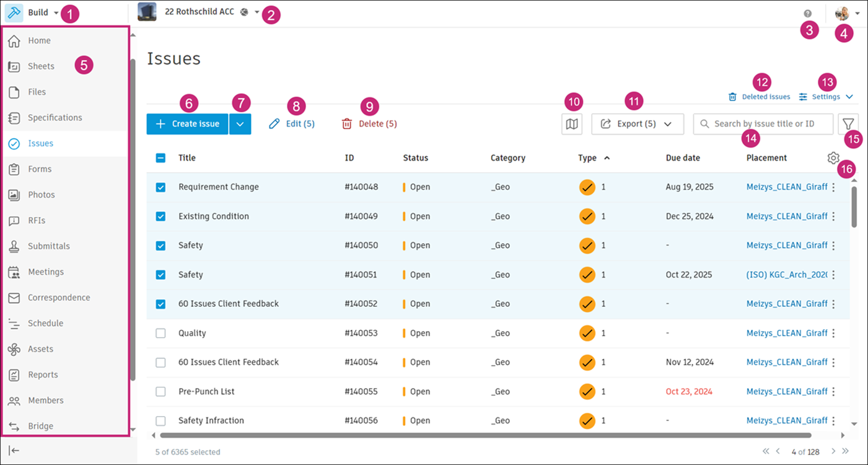868x465 pixels.
Task: Open column settings gear icon
Action: click(833, 158)
